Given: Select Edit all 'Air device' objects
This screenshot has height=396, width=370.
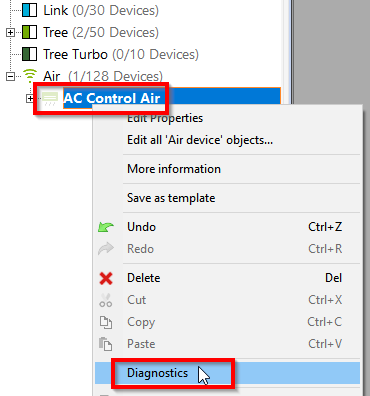Looking at the screenshot, I should [x=200, y=140].
